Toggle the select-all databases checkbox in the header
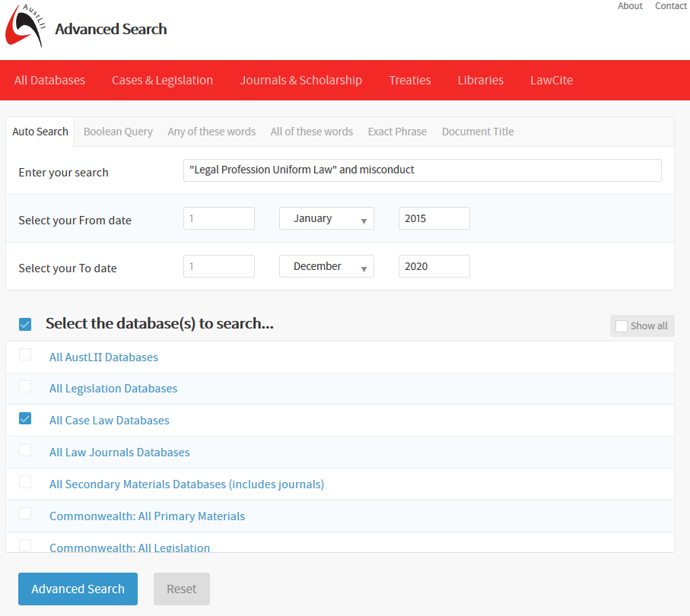 pos(25,325)
